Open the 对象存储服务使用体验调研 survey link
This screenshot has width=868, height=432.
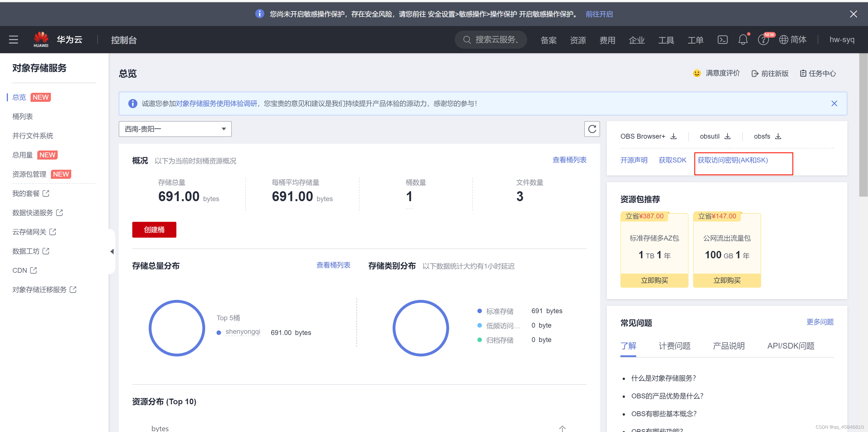pyautogui.click(x=216, y=104)
